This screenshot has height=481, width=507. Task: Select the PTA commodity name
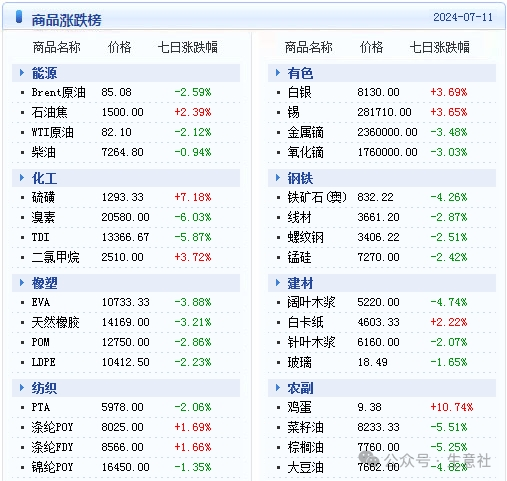point(41,407)
